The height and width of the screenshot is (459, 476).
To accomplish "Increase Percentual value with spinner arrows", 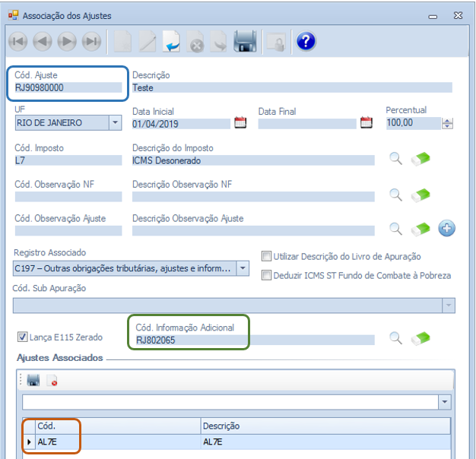I will tap(447, 120).
